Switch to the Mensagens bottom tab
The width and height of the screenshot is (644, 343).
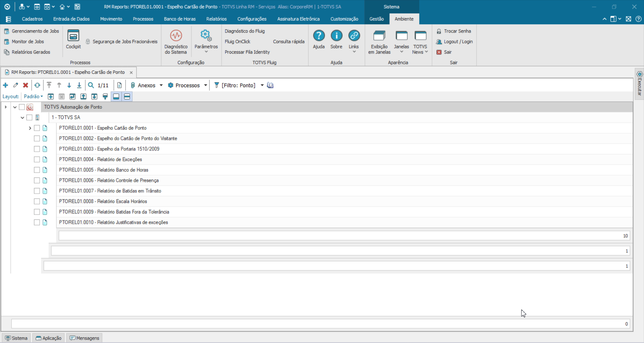click(84, 338)
